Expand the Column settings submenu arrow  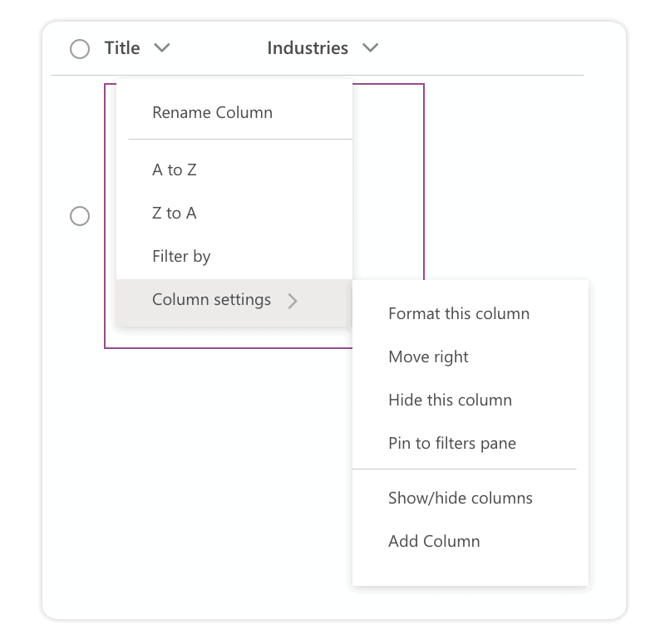(x=293, y=301)
